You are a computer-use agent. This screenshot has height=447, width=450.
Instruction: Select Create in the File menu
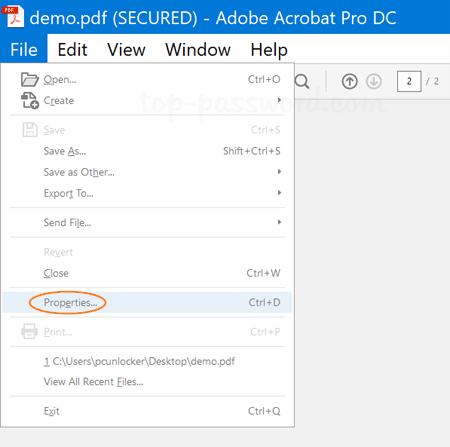147,100
